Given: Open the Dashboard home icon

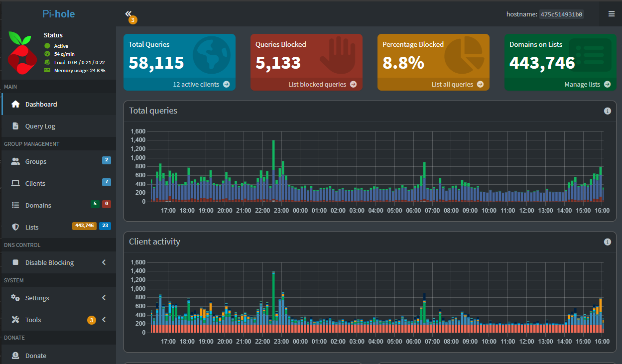Looking at the screenshot, I should point(15,104).
